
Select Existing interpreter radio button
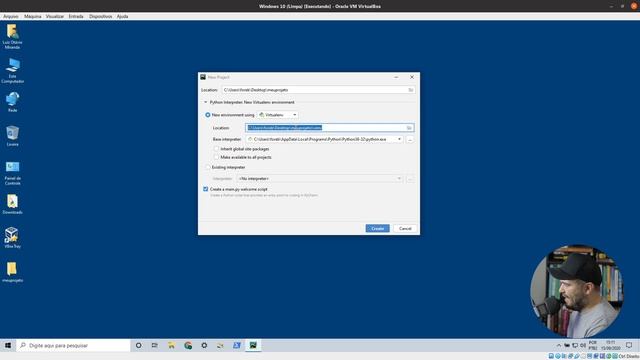click(208, 167)
